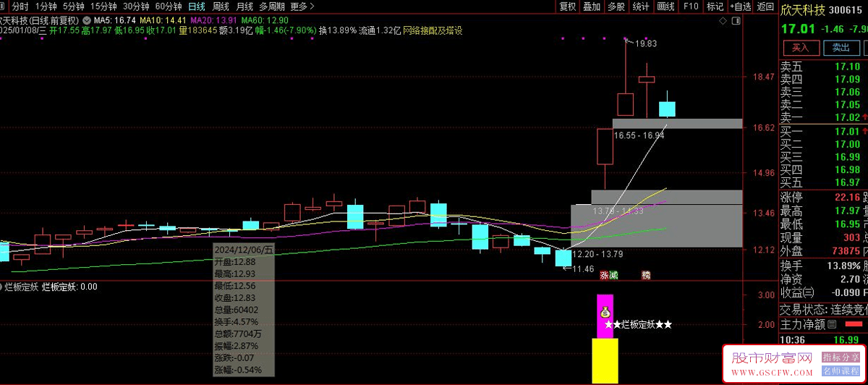Click the 卖出 sell button
868x385 pixels.
841,48
